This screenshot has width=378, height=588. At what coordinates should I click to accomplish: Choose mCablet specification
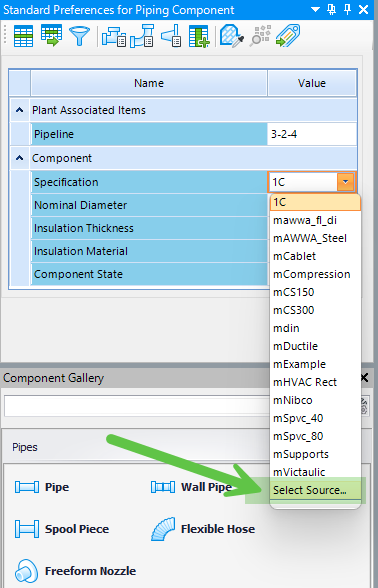click(315, 256)
